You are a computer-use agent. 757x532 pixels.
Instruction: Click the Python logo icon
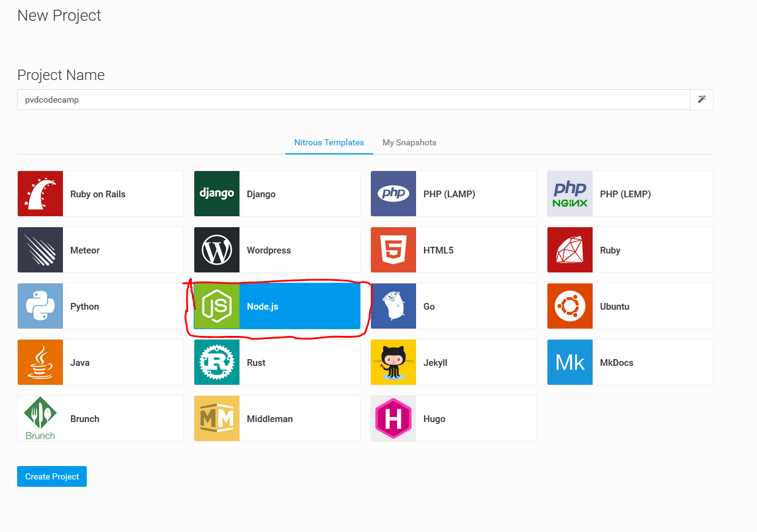pos(40,306)
